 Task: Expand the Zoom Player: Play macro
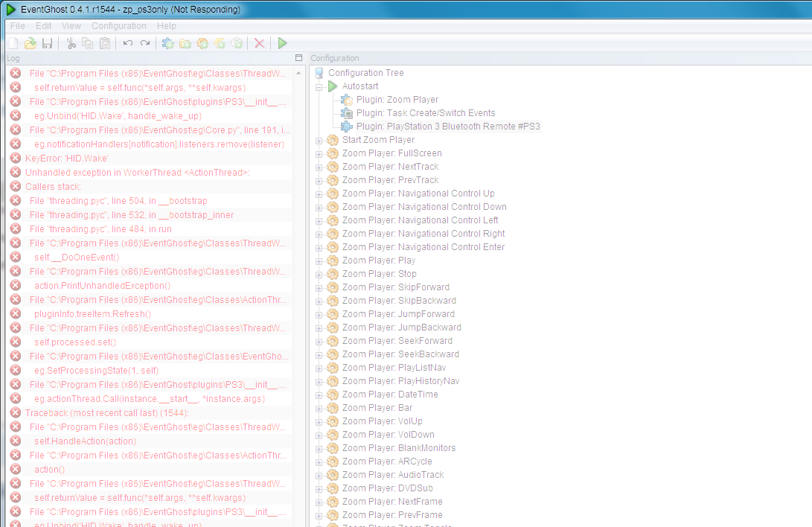[319, 261]
